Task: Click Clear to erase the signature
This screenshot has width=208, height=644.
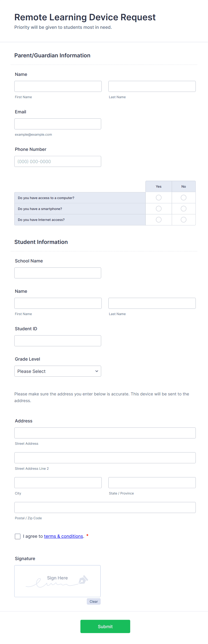Action: [x=93, y=601]
